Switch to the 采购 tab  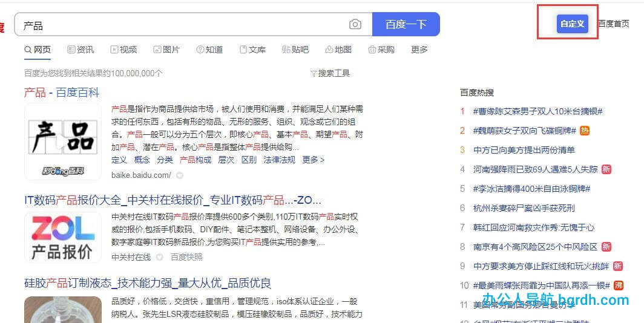point(381,50)
